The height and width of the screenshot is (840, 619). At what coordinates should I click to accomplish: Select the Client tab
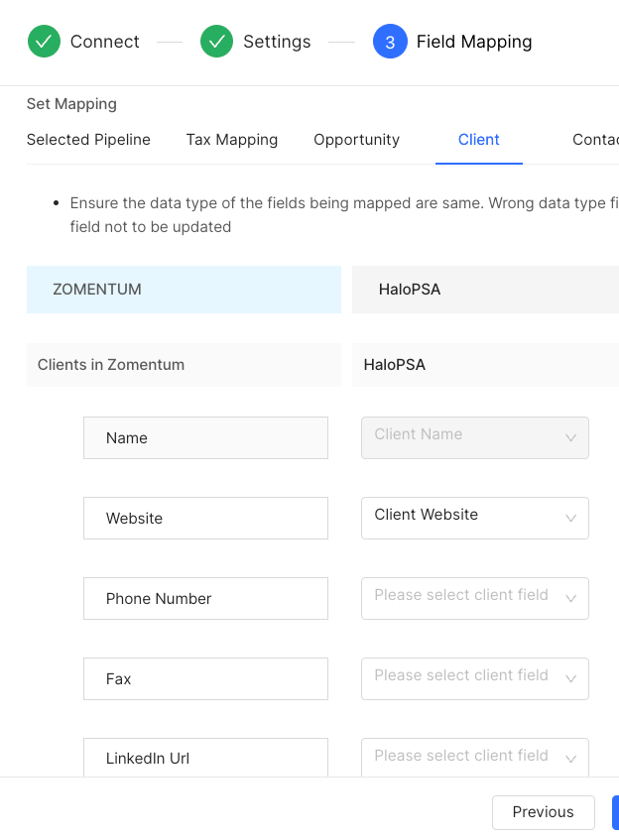coord(478,139)
